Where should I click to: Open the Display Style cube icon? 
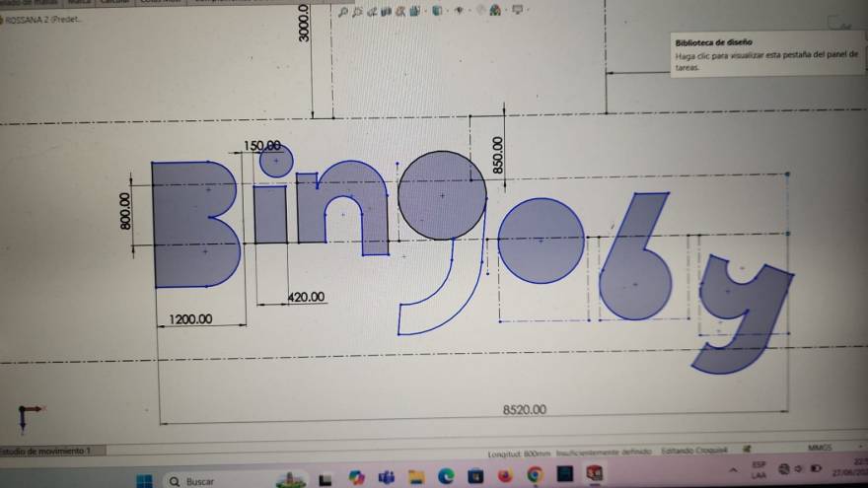tap(437, 12)
